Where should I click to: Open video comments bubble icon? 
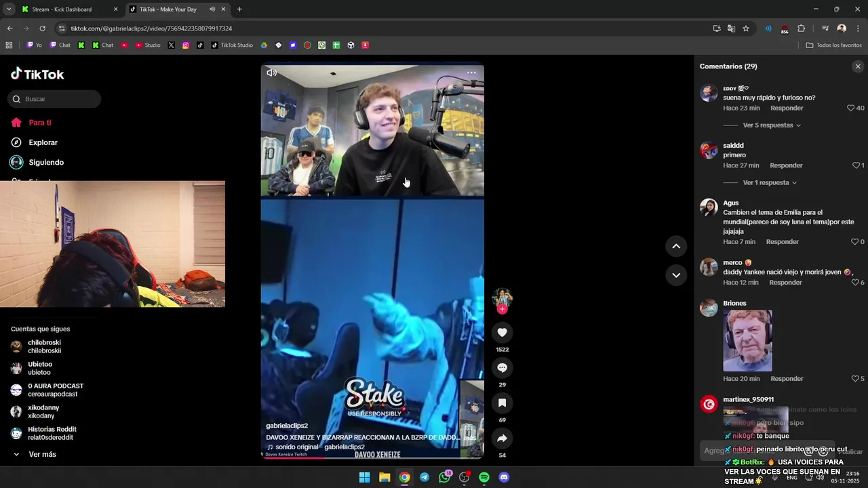502,367
